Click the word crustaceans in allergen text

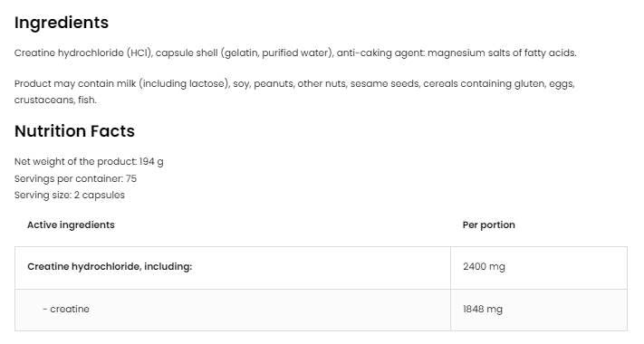44,100
